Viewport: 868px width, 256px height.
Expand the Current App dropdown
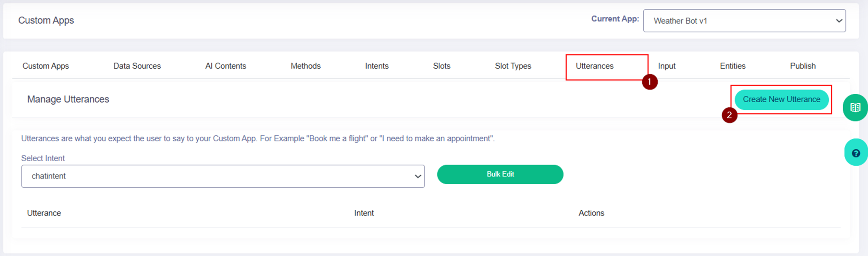click(x=744, y=21)
